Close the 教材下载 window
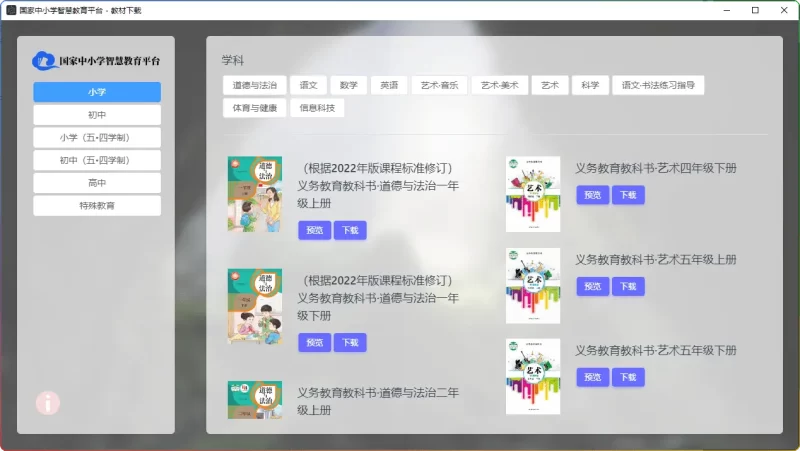 coord(784,10)
